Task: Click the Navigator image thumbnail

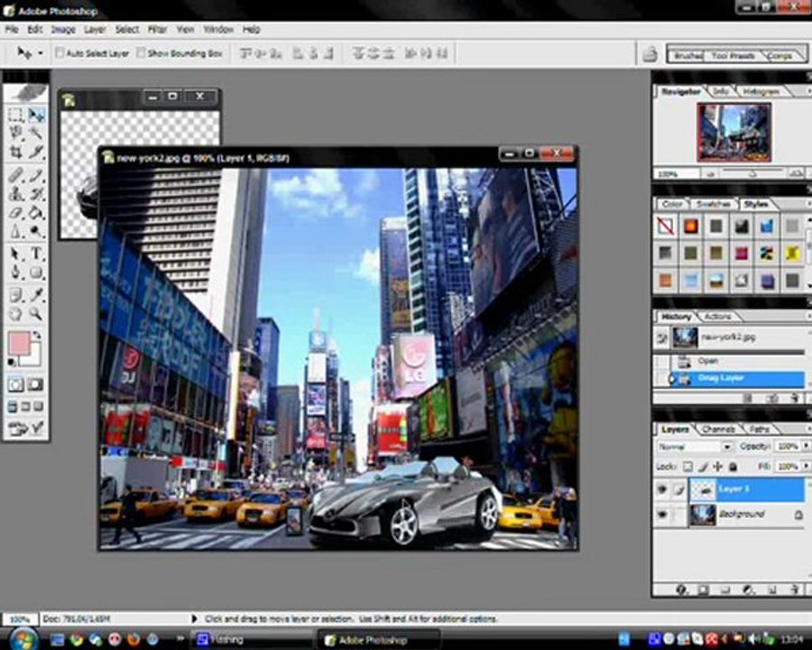Action: coord(734,132)
